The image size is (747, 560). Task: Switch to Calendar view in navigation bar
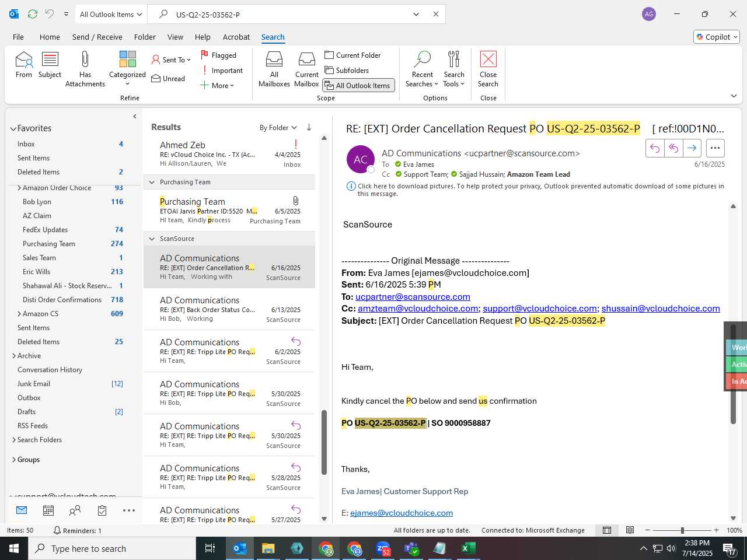point(48,510)
